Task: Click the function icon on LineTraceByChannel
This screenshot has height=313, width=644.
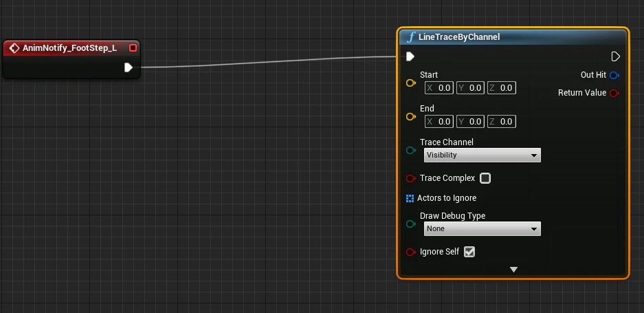Action: [x=411, y=37]
